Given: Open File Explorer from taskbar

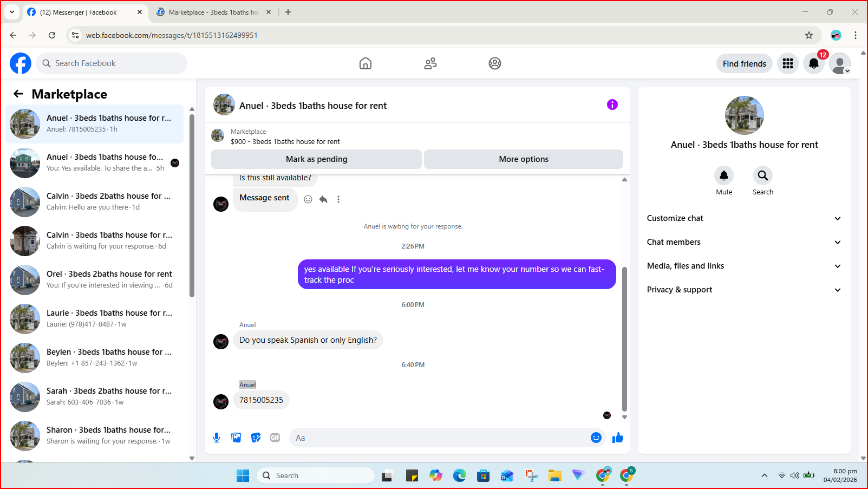Looking at the screenshot, I should 555,475.
